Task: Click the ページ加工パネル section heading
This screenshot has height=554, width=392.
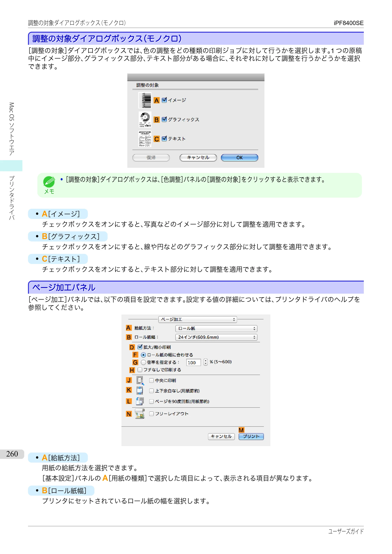Action: pyautogui.click(x=64, y=287)
